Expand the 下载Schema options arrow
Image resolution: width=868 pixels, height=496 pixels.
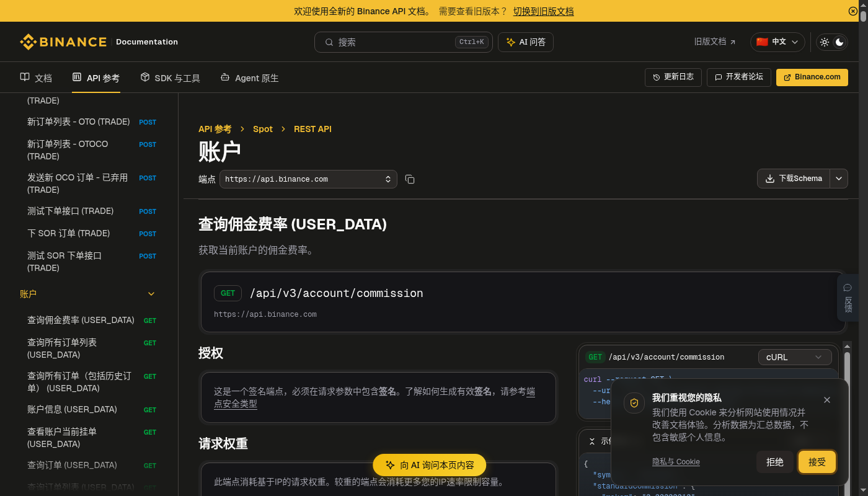(x=839, y=179)
